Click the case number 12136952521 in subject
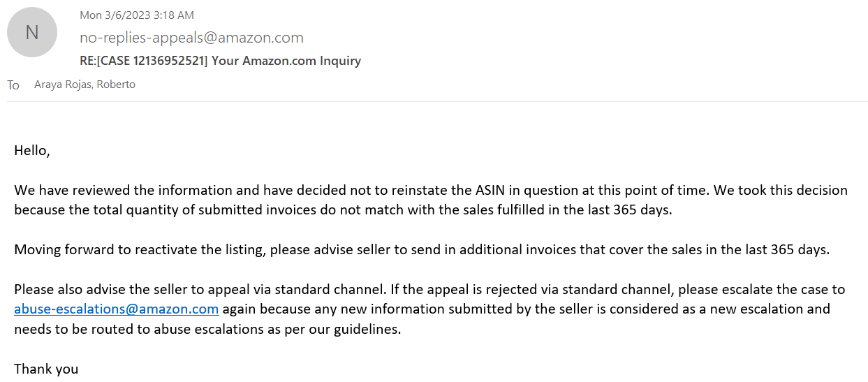This screenshot has height=382, width=868. click(x=173, y=61)
